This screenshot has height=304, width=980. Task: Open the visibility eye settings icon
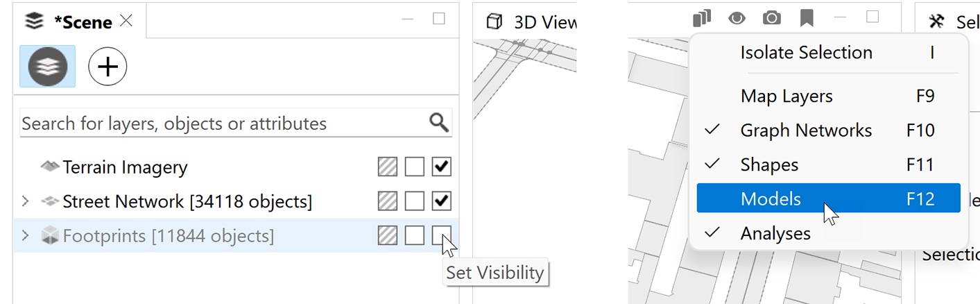[x=737, y=18]
